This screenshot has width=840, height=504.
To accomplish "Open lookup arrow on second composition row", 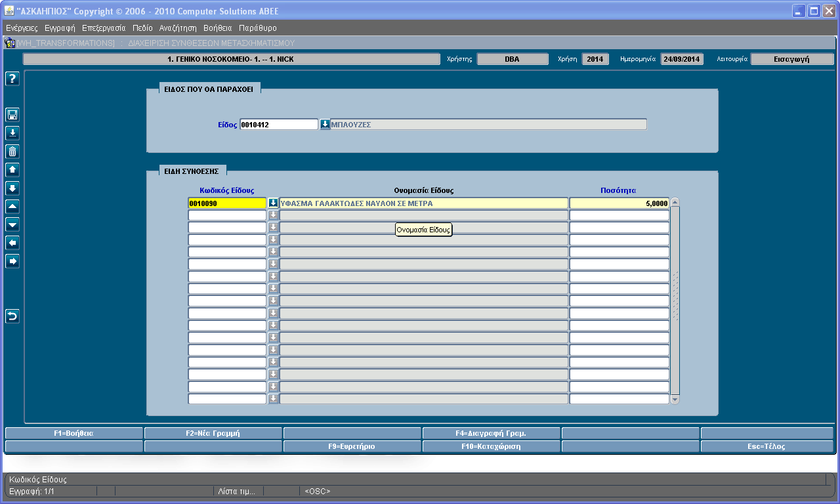I will [x=273, y=215].
